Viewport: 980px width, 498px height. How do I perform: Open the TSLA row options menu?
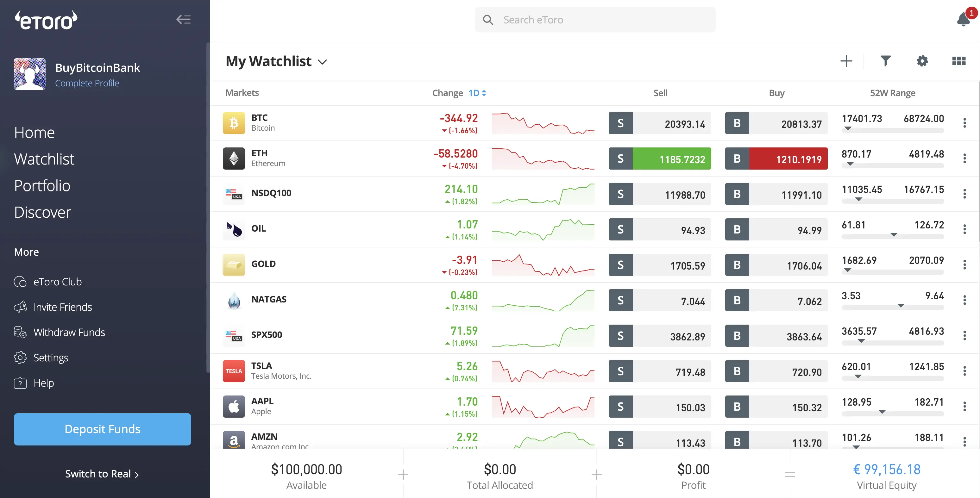tap(964, 370)
